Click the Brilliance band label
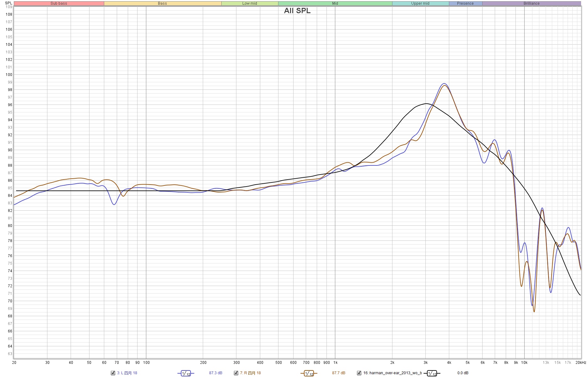The width and height of the screenshot is (588, 378). coord(531,3)
